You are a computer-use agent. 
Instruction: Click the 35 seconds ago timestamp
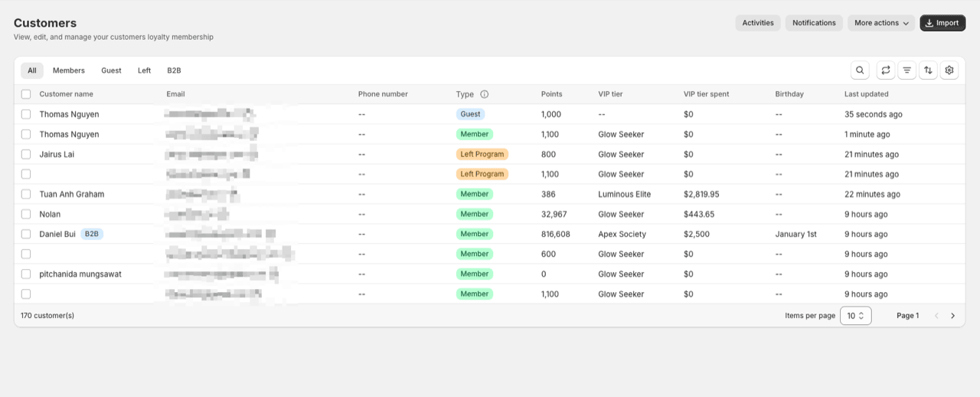(874, 114)
